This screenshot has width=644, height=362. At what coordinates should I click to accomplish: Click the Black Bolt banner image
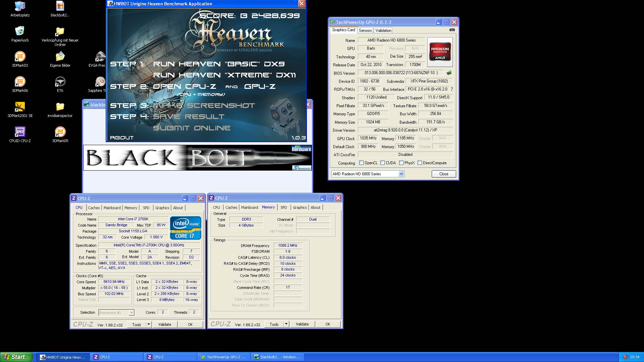coord(197,158)
